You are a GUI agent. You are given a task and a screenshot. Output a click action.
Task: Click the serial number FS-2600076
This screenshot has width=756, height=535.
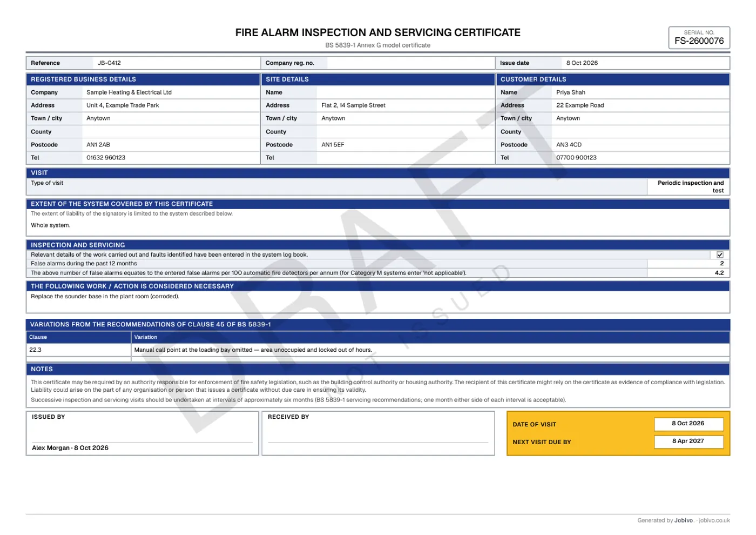pos(699,41)
